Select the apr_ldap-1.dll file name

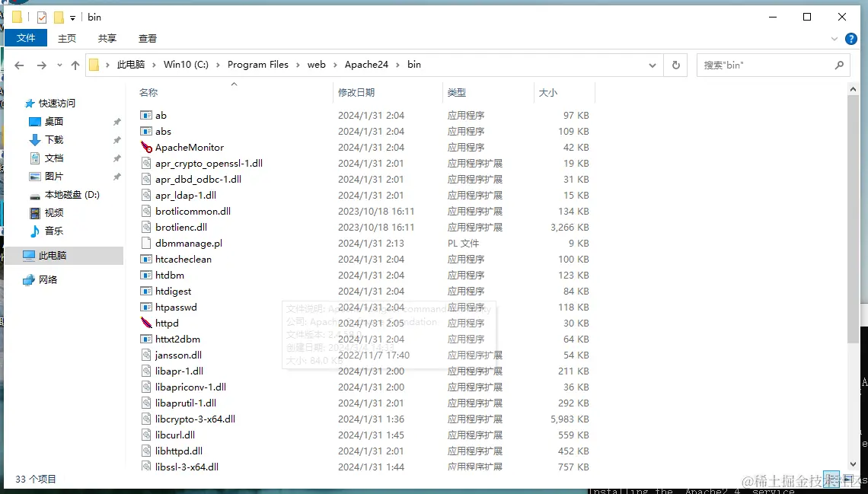pos(186,196)
